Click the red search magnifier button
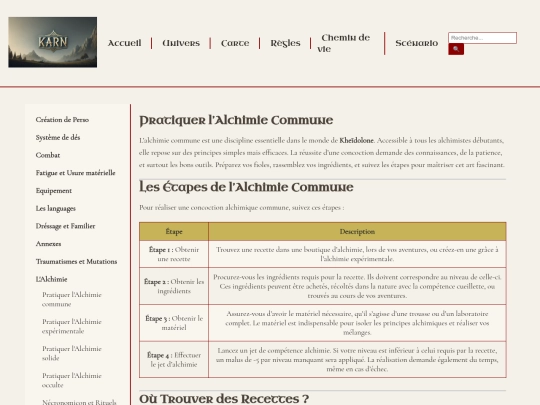540x405 pixels. (x=456, y=49)
